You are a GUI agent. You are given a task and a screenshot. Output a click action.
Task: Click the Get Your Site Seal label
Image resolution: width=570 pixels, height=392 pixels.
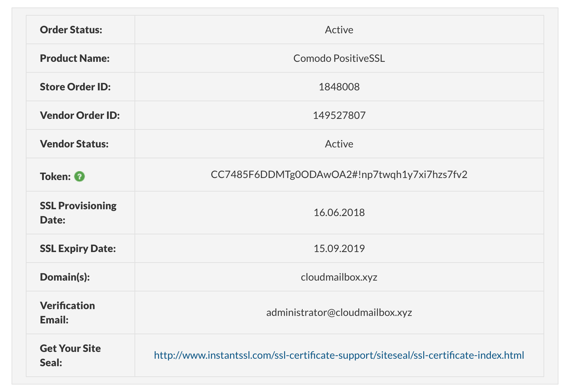click(x=70, y=355)
